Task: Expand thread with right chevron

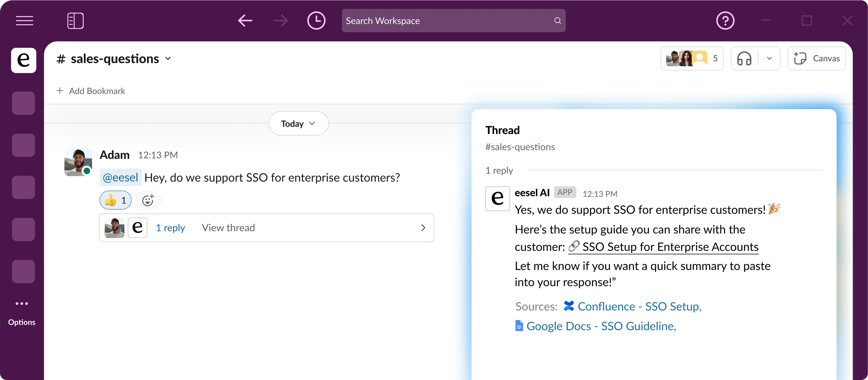Action: click(x=423, y=228)
